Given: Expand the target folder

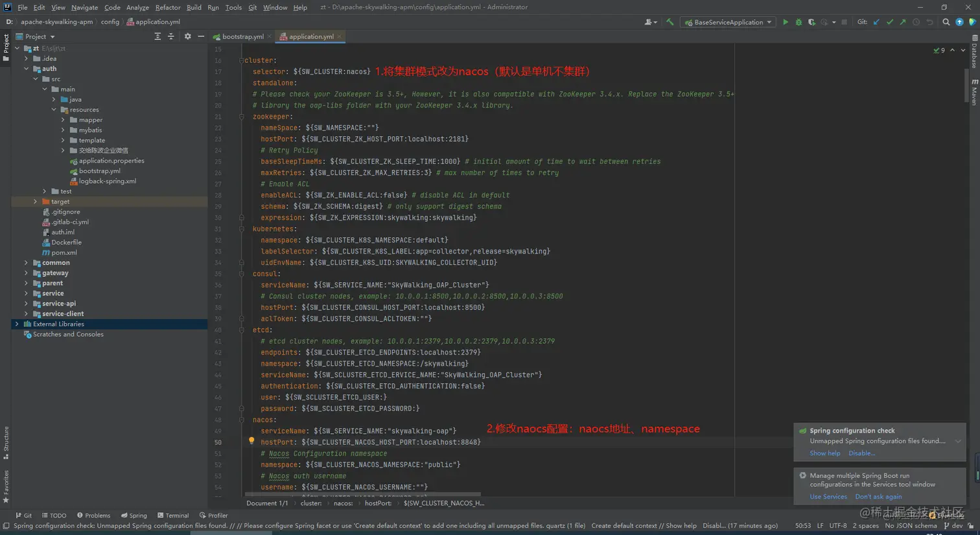Looking at the screenshot, I should point(36,202).
